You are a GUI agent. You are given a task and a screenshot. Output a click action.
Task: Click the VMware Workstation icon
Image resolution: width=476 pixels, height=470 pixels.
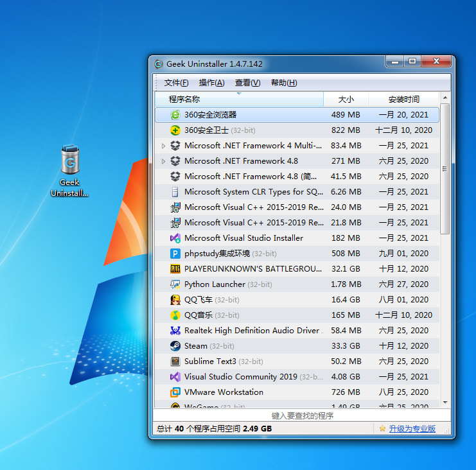pos(175,392)
